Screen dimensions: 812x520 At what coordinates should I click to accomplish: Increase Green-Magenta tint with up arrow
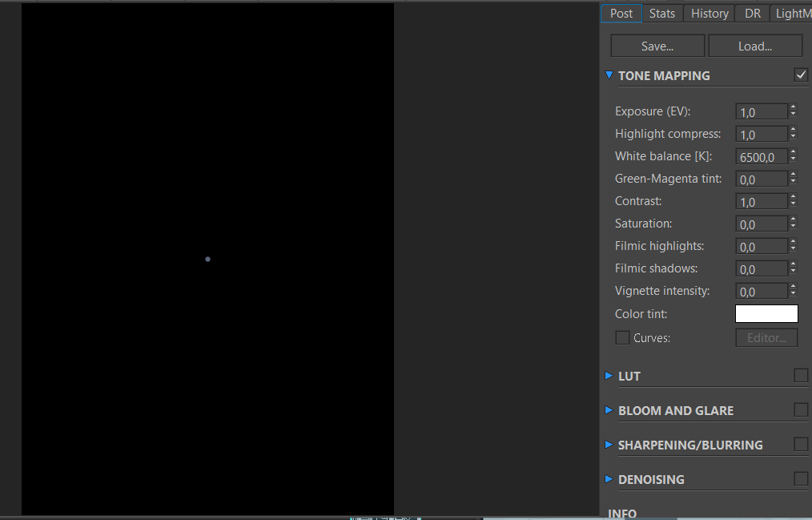[793, 175]
